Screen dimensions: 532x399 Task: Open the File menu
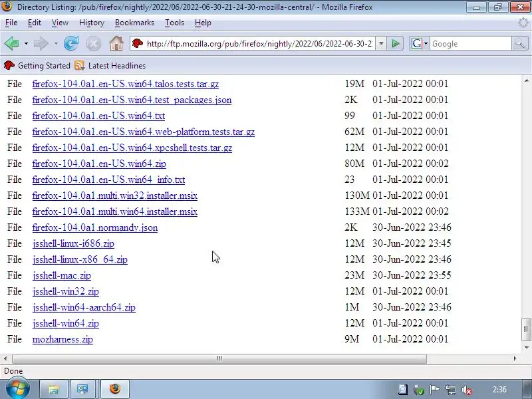[x=11, y=23]
